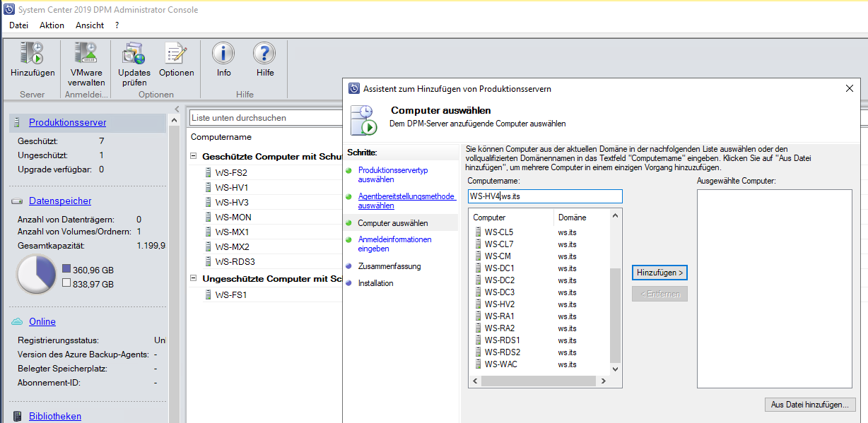
Task: Open the ? help menu
Action: (x=117, y=25)
